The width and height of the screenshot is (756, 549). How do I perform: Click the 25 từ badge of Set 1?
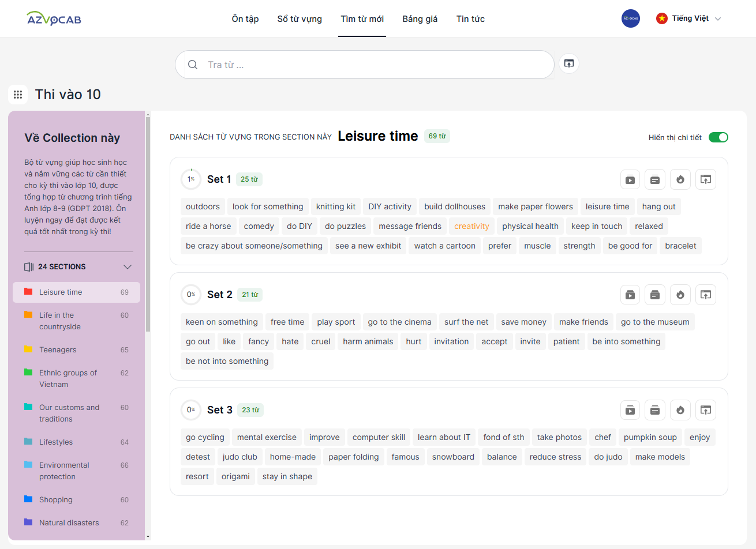pyautogui.click(x=249, y=179)
